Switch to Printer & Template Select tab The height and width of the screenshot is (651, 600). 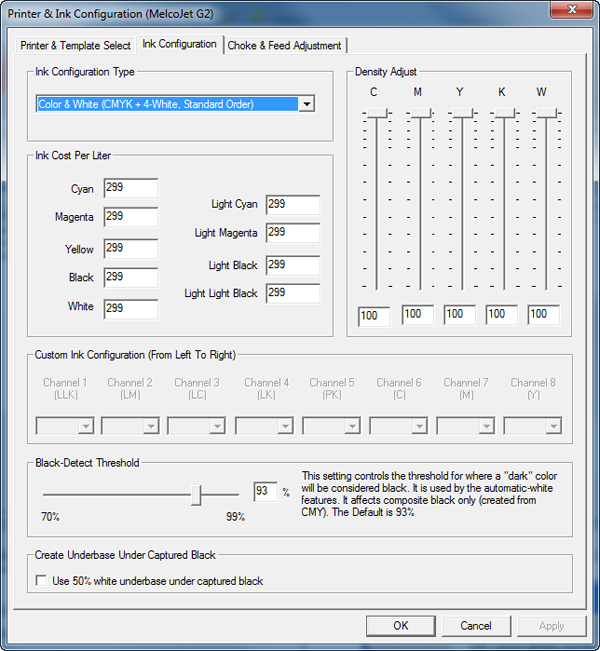point(76,45)
